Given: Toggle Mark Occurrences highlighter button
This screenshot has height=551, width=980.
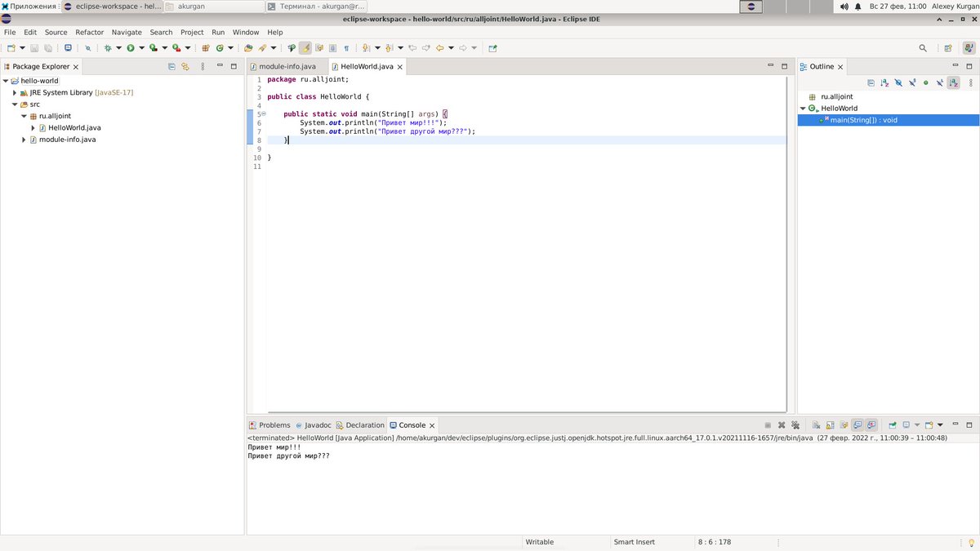Looking at the screenshot, I should [x=305, y=48].
